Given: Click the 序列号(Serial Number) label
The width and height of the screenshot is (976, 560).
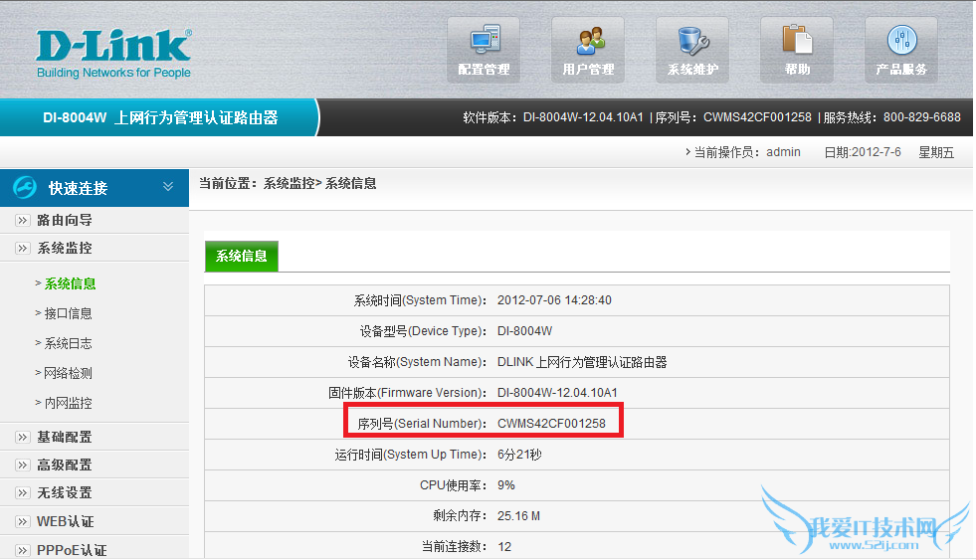Looking at the screenshot, I should [x=422, y=424].
